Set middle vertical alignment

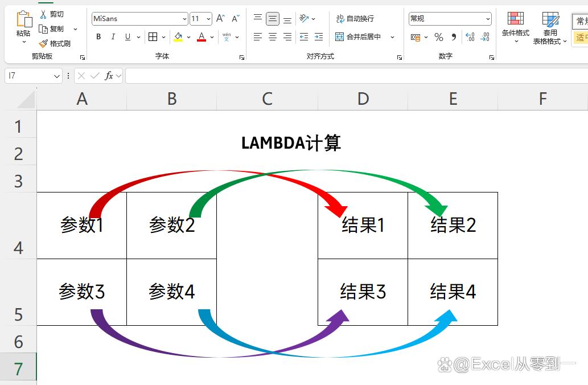pos(273,18)
